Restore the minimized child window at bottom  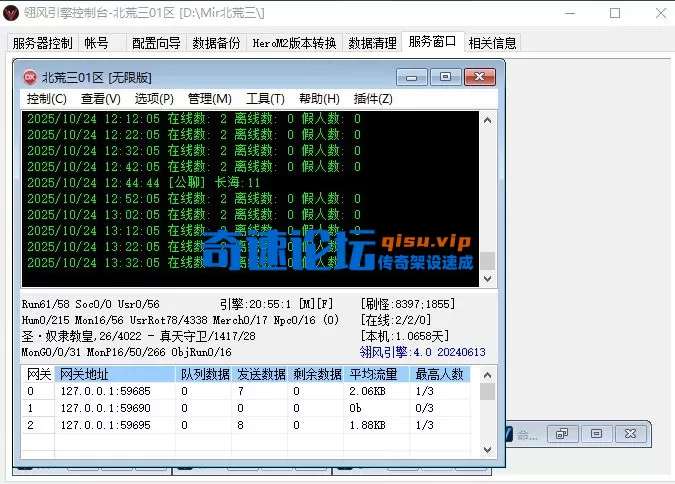point(562,434)
